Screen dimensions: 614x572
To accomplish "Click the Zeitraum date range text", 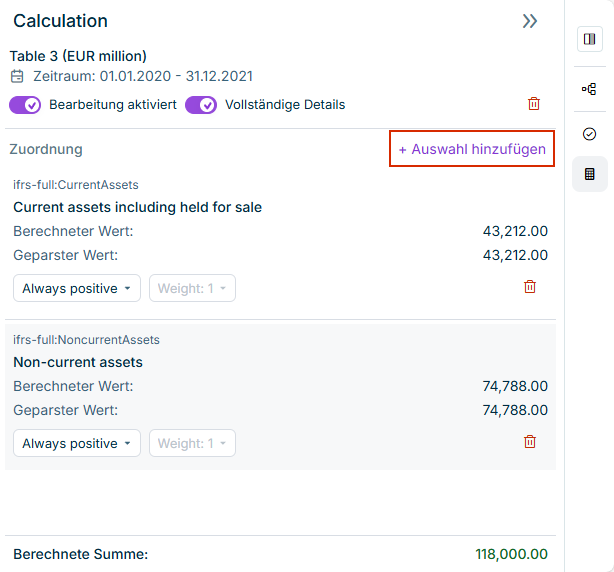I will coord(141,76).
